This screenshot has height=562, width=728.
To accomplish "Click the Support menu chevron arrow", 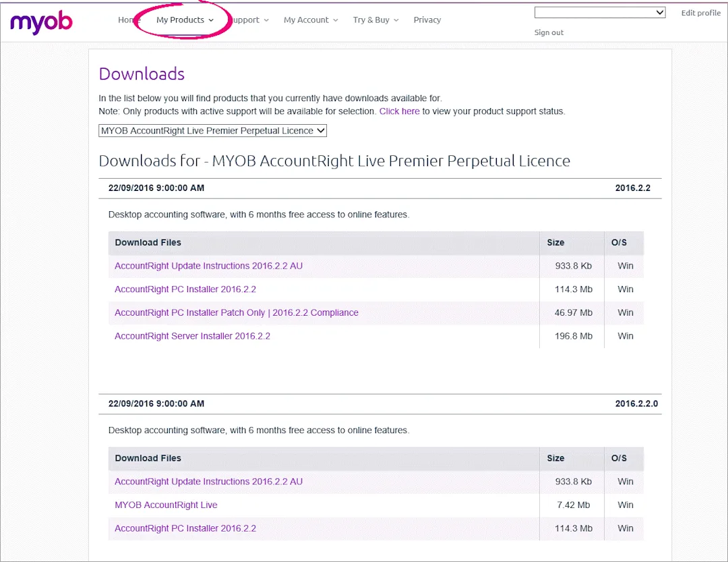I will (x=266, y=20).
